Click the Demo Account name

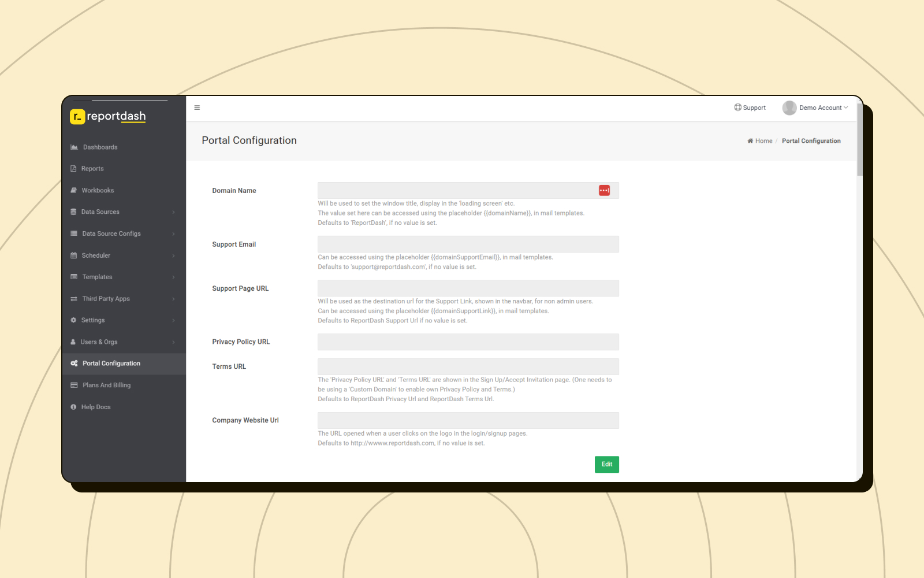click(820, 108)
